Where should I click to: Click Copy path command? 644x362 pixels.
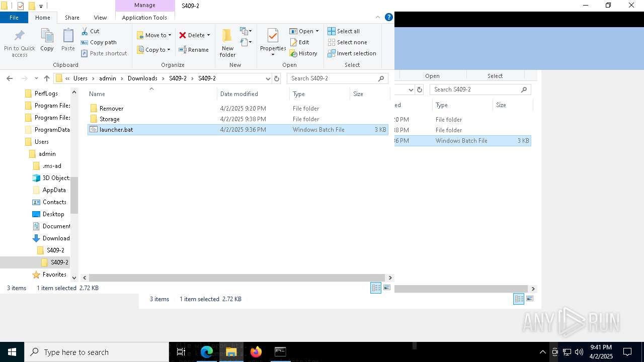coord(99,42)
